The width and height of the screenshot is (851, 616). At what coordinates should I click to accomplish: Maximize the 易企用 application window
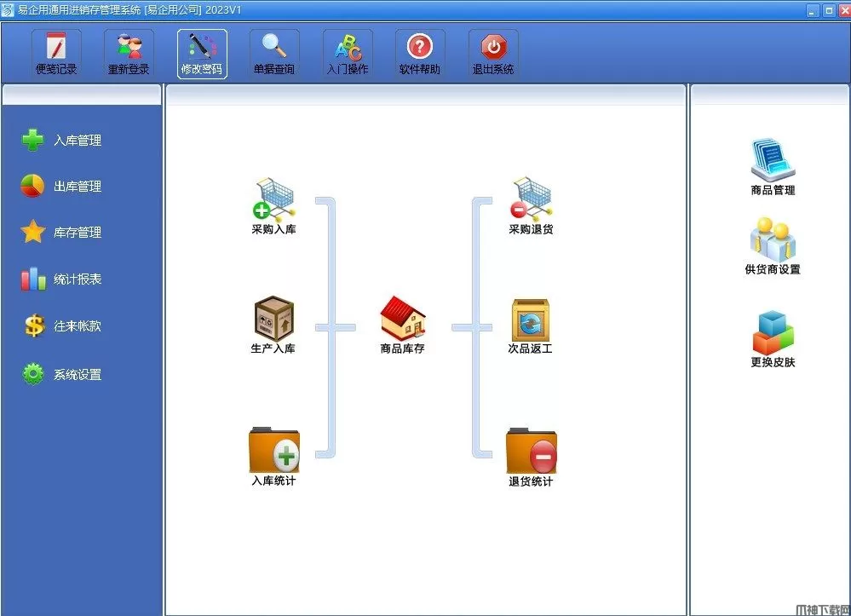coord(829,10)
